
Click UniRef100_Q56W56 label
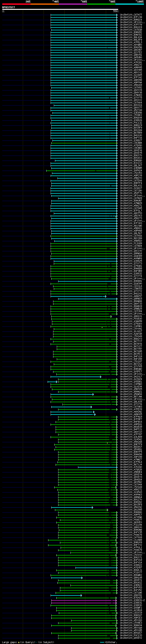pyautogui.click(x=131, y=394)
